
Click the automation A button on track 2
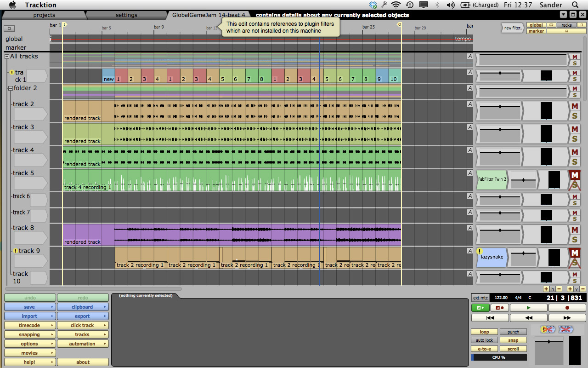pos(470,104)
